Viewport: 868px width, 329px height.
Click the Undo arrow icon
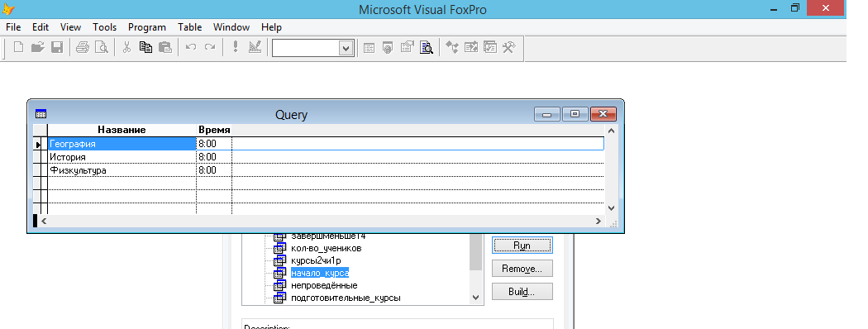(x=191, y=48)
